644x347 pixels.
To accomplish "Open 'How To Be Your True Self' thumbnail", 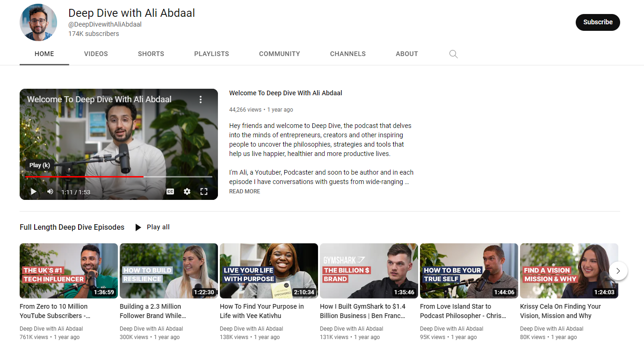I will [469, 271].
